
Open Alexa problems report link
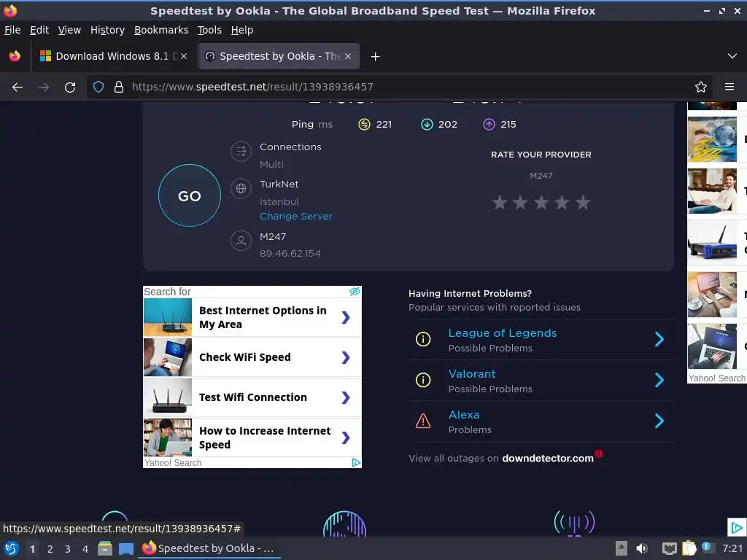tap(464, 415)
